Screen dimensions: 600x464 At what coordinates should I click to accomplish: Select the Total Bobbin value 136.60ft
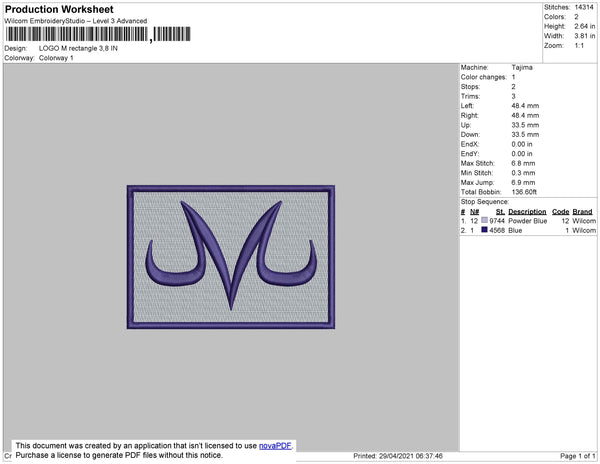tap(524, 192)
